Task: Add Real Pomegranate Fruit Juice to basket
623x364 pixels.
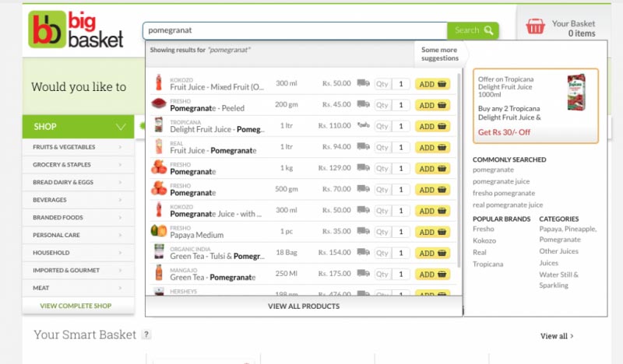Action: [x=432, y=147]
